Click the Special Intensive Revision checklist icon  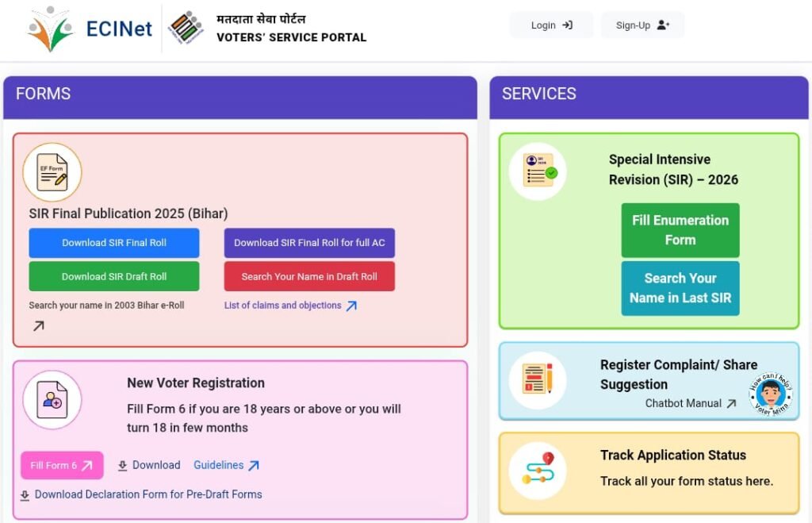[x=538, y=171]
